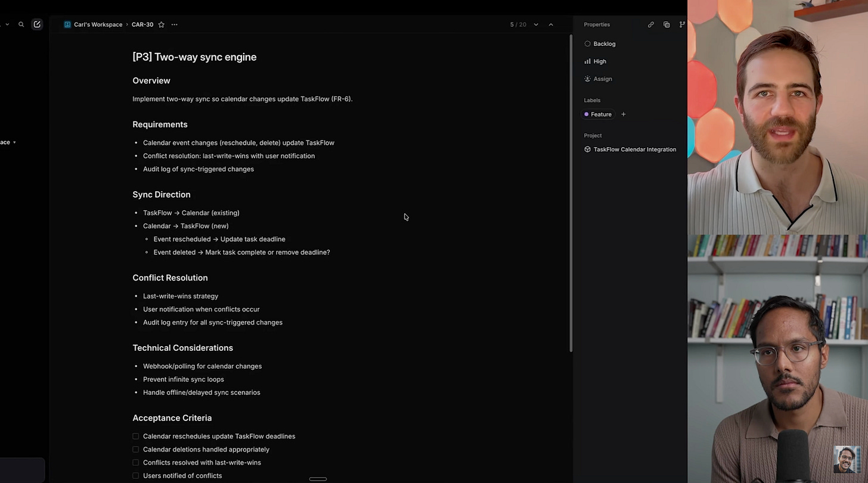Check 'Users notified of conflicts' box
This screenshot has width=868, height=483.
pos(136,476)
